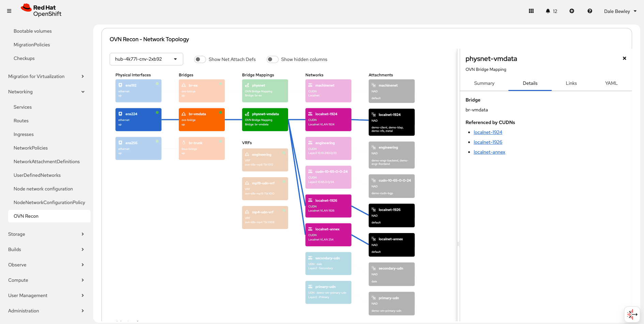This screenshot has height=324, width=644.
Task: Switch to the Summary tab
Action: click(x=484, y=83)
